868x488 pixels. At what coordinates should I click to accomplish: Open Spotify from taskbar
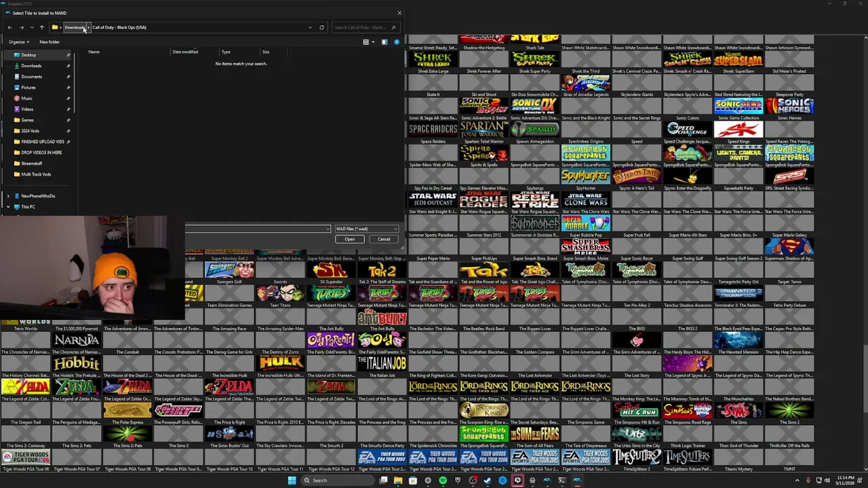point(443,481)
